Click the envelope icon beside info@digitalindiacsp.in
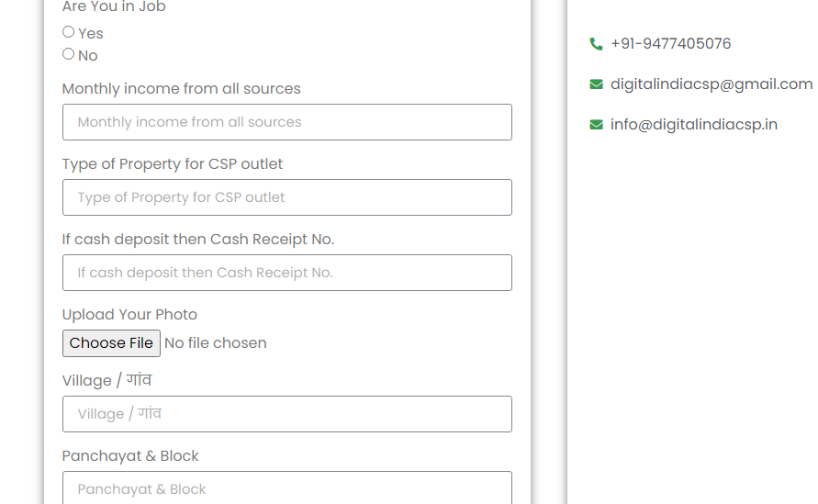Screen dimensions: 818x504 [x=596, y=125]
